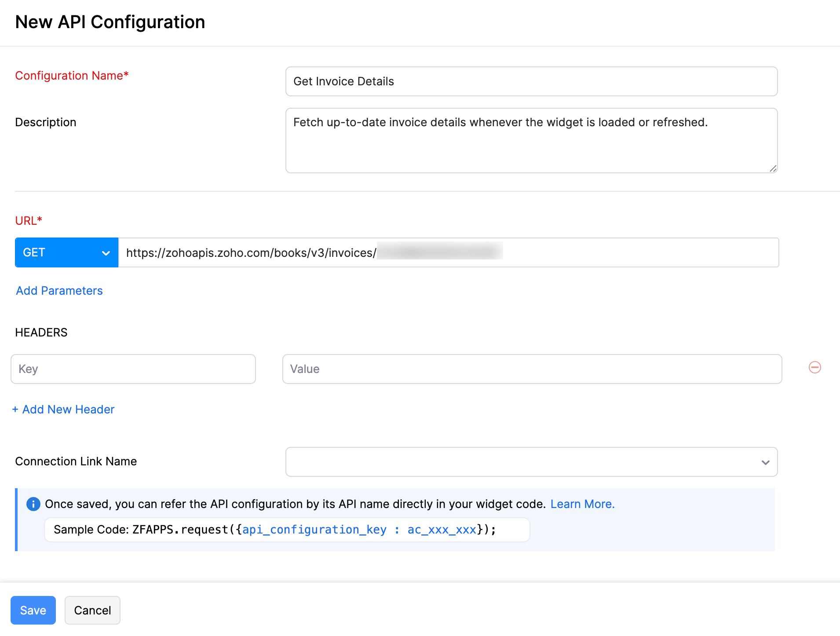Click the New API Configuration heading
Image resolution: width=840 pixels, height=636 pixels.
click(110, 22)
